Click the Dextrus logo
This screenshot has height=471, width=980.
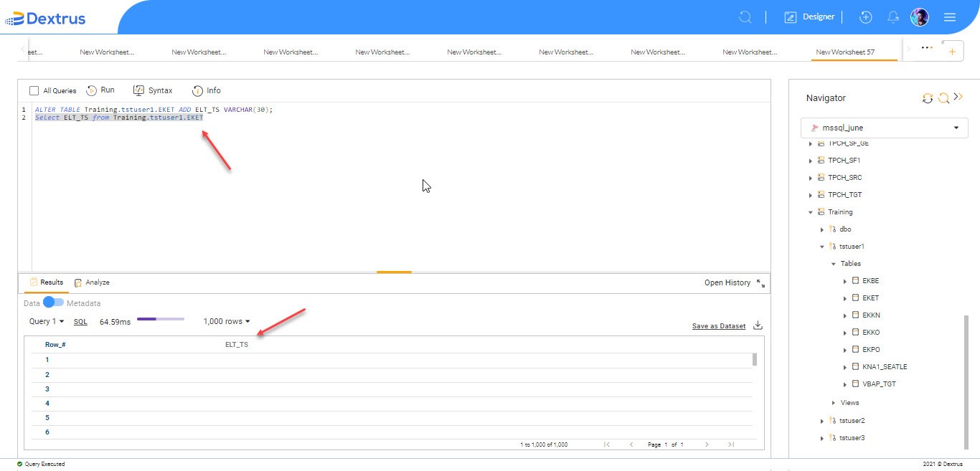(x=46, y=18)
